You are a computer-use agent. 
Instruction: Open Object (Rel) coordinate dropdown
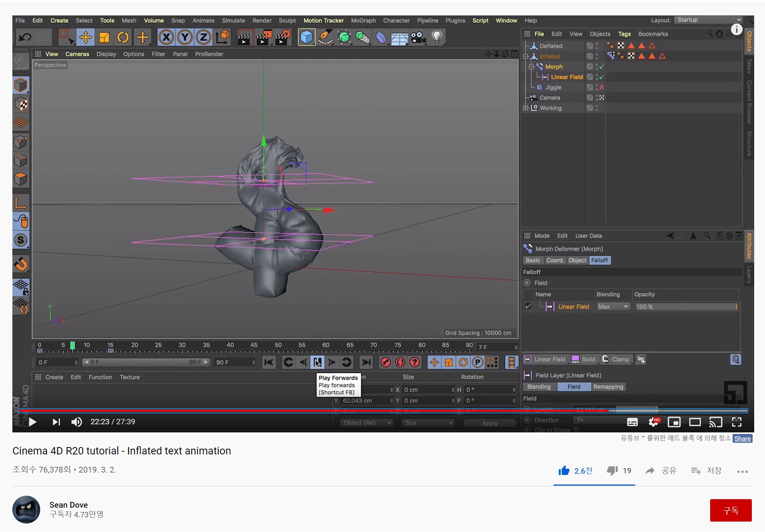(x=367, y=423)
